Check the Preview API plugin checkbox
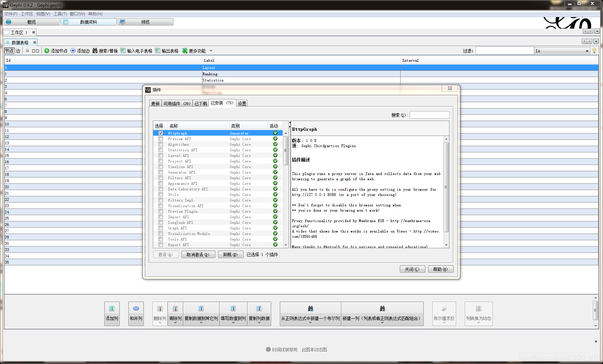 (161, 139)
